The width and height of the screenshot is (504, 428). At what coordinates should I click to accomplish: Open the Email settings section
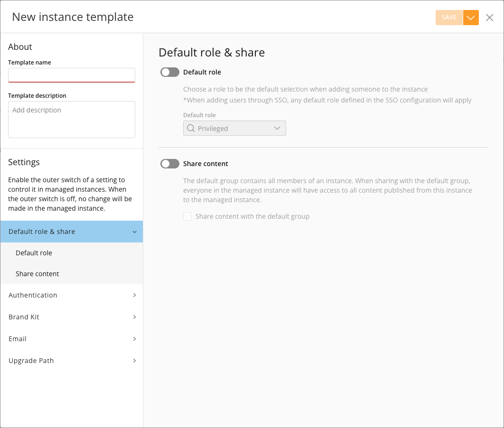(x=72, y=339)
